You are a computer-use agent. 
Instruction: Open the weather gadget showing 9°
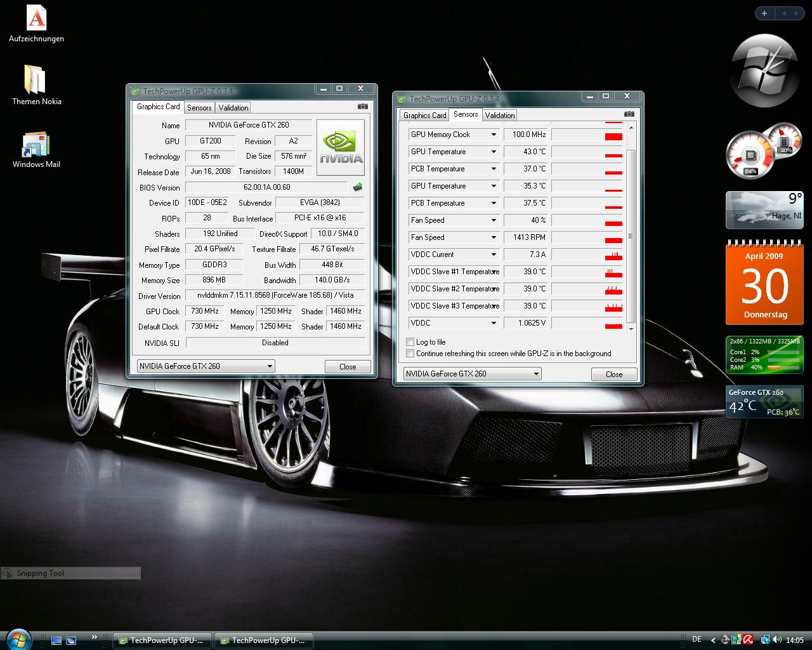tap(764, 209)
